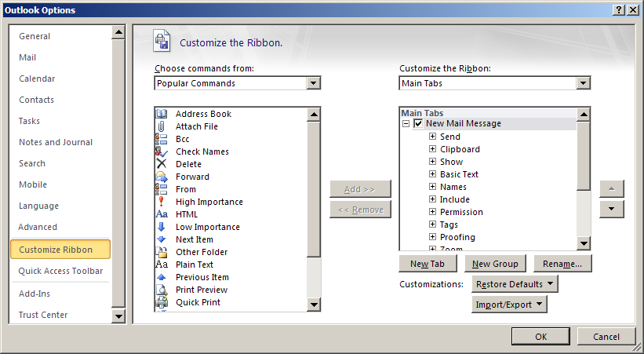This screenshot has width=644, height=354.
Task: Expand the Show group
Action: (432, 161)
